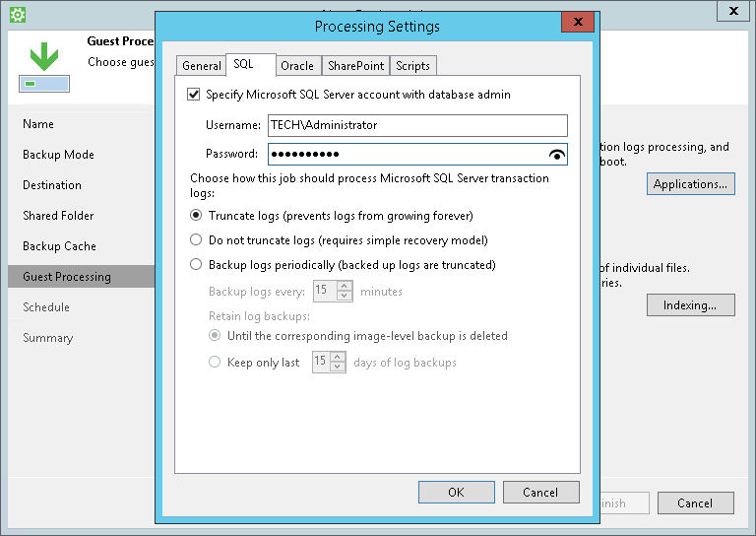Image resolution: width=756 pixels, height=536 pixels.
Task: Select Do not truncate logs option
Action: click(196, 239)
